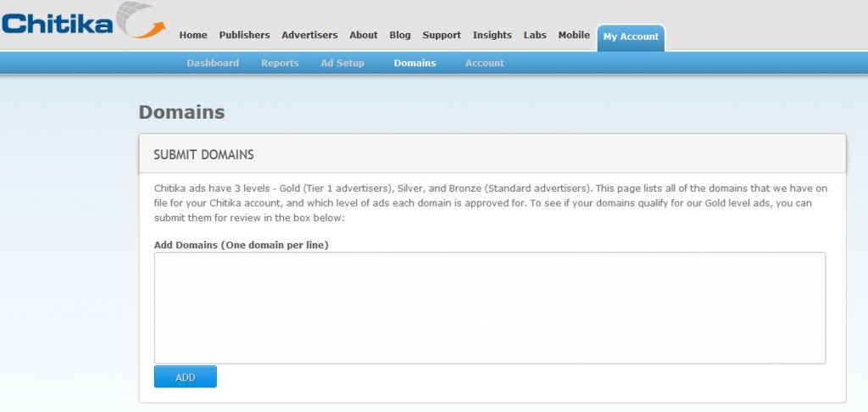Go to the Account sub-tab
868x412 pixels.
(484, 64)
